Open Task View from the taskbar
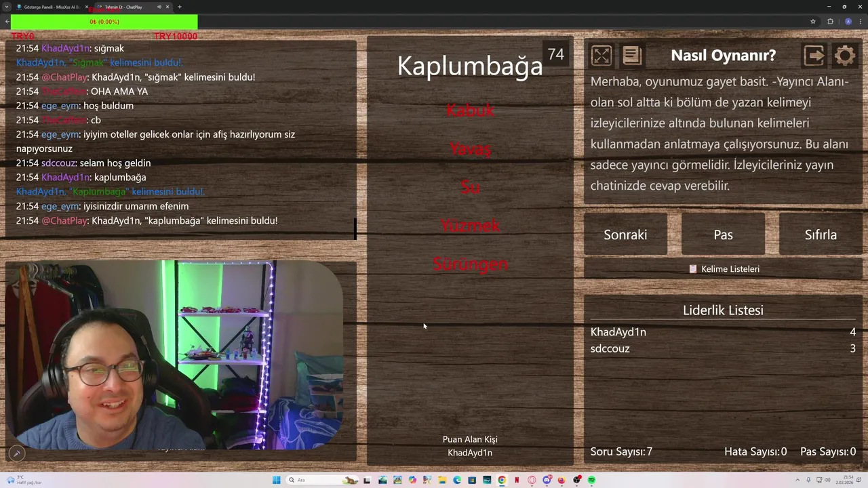 tap(367, 480)
